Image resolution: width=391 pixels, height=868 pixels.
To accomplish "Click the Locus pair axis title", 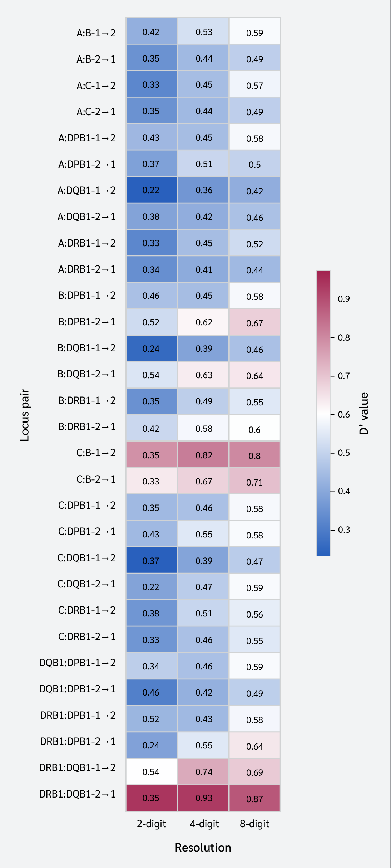I will click(x=25, y=415).
